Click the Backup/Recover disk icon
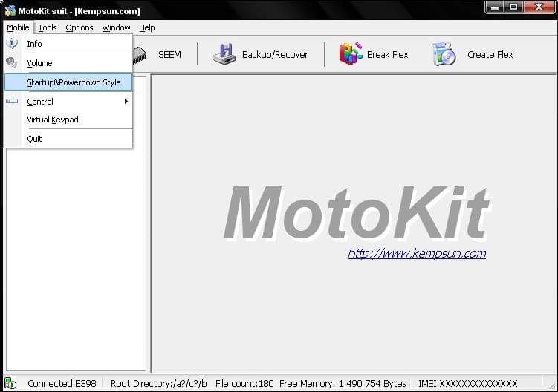Image resolution: width=558 pixels, height=392 pixels. (224, 54)
